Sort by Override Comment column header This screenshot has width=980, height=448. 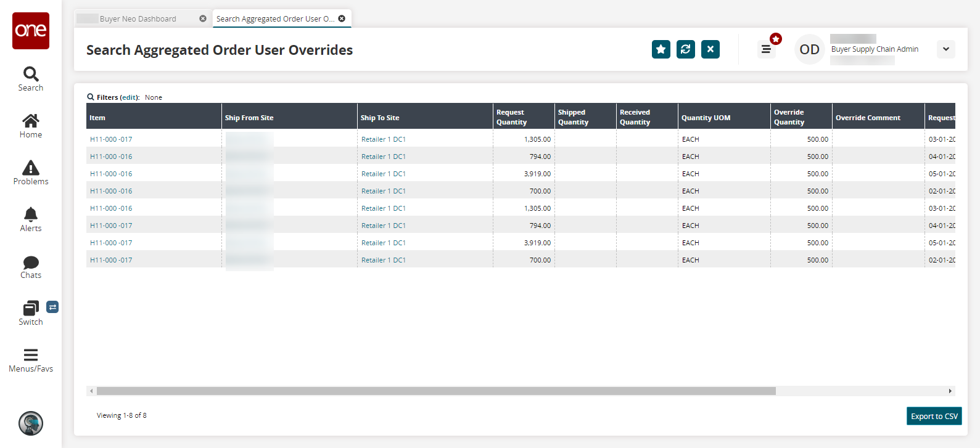878,117
